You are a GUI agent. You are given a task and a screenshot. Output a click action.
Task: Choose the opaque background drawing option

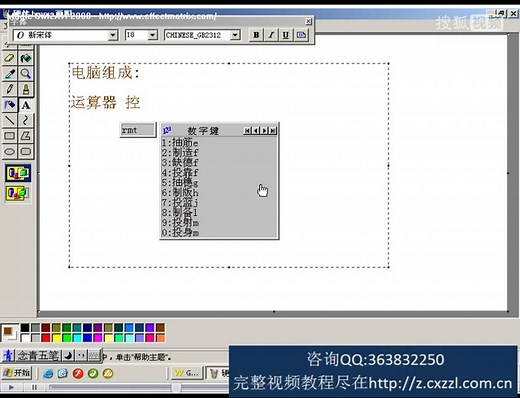tap(18, 173)
